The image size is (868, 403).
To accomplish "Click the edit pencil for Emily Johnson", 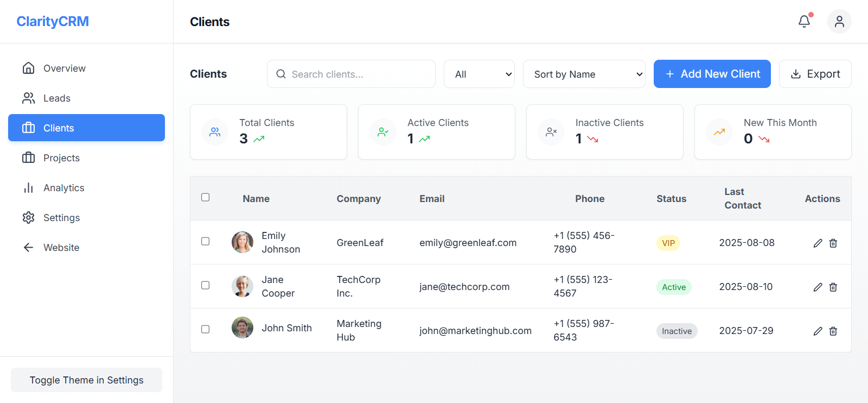I will [x=818, y=243].
